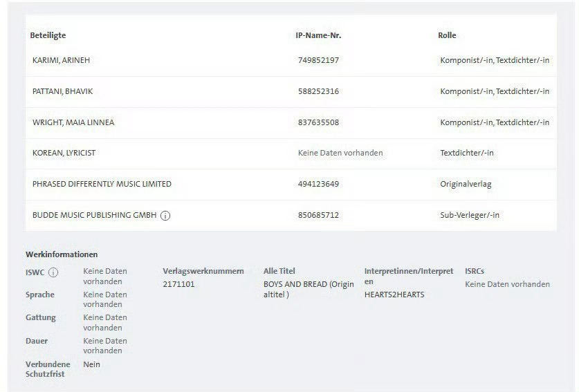
Task: Click 'Keine Daten vorhanden' value for Gattung
Action: [105, 322]
